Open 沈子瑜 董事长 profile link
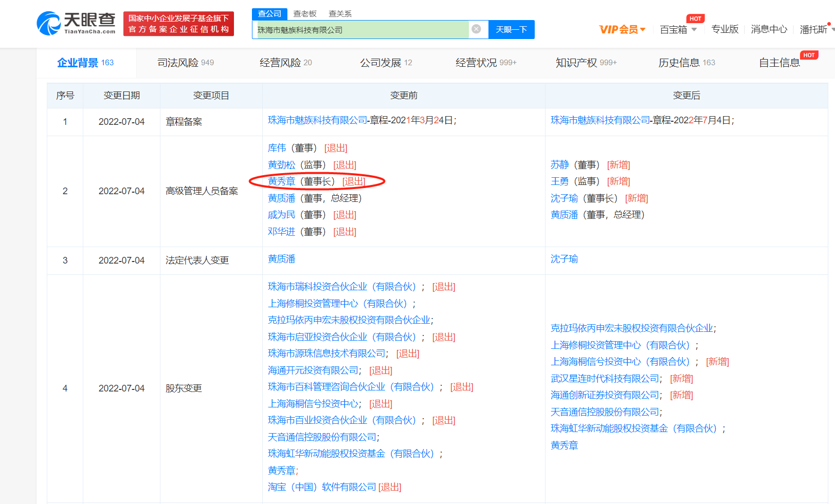 [x=564, y=198]
